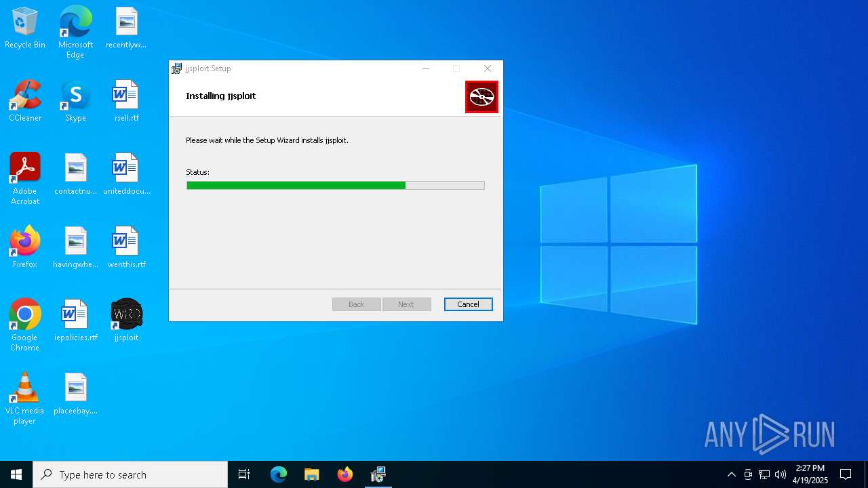Screen dimensions: 868x488
Task: Open Task View from the taskbar
Action: 244,474
